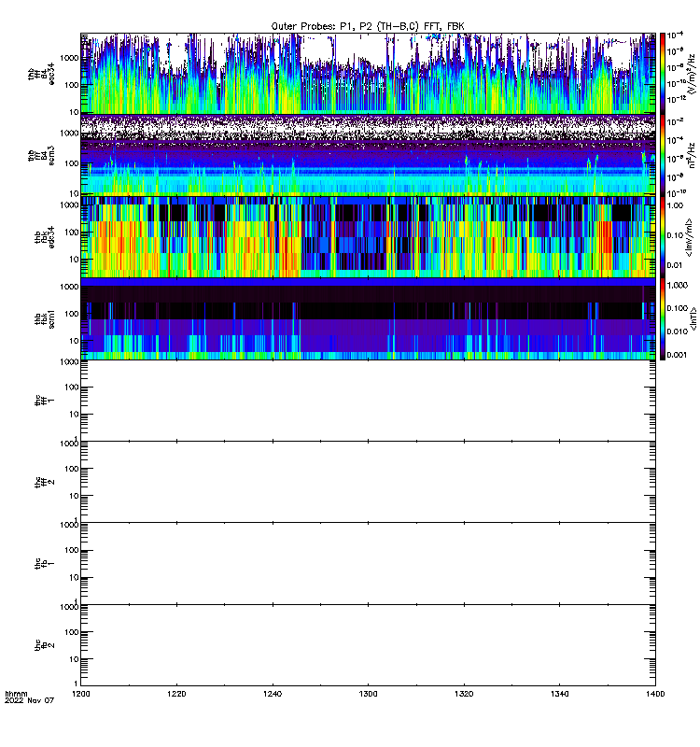Image resolution: width=700 pixels, height=747 pixels.
Task: Click the empty thc fb 1 panel
Action: (368, 564)
